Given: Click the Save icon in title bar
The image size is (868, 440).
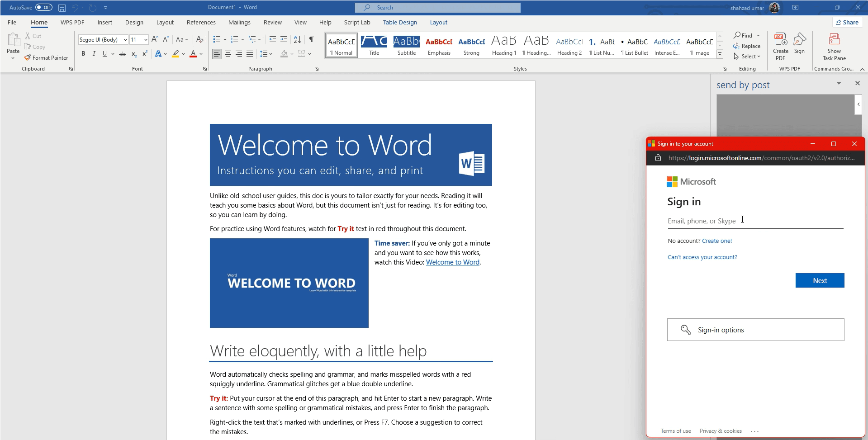Looking at the screenshot, I should (x=62, y=8).
